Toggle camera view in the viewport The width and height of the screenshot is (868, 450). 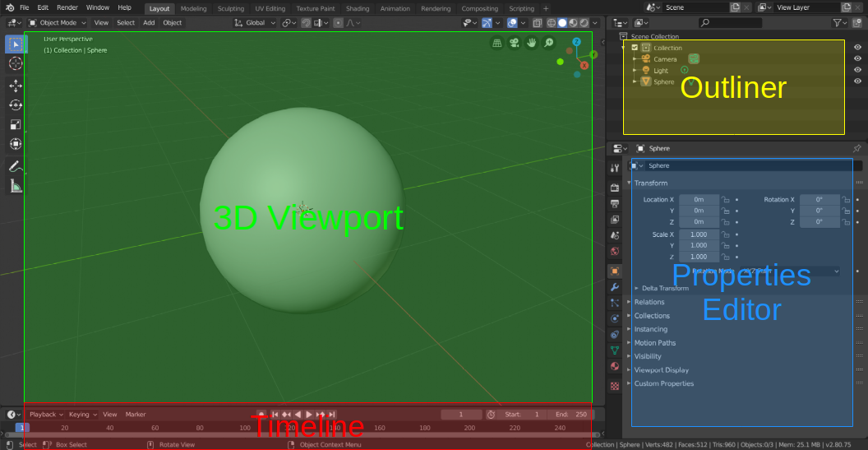pos(514,43)
